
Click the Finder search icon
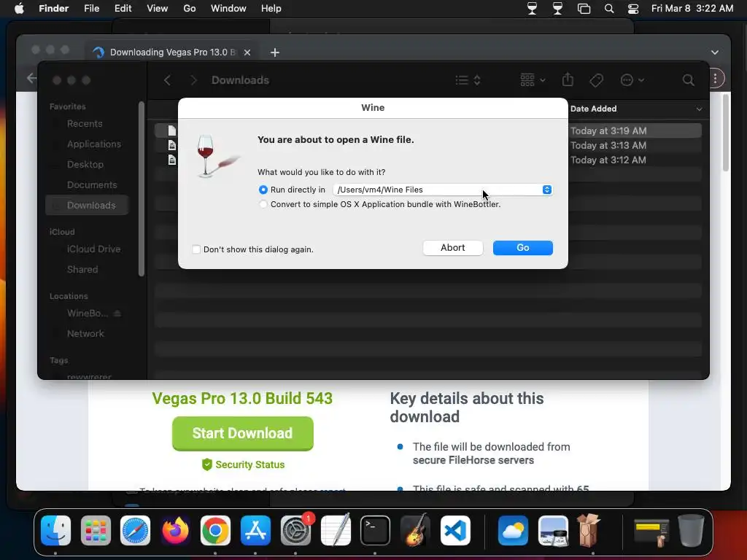tap(689, 80)
